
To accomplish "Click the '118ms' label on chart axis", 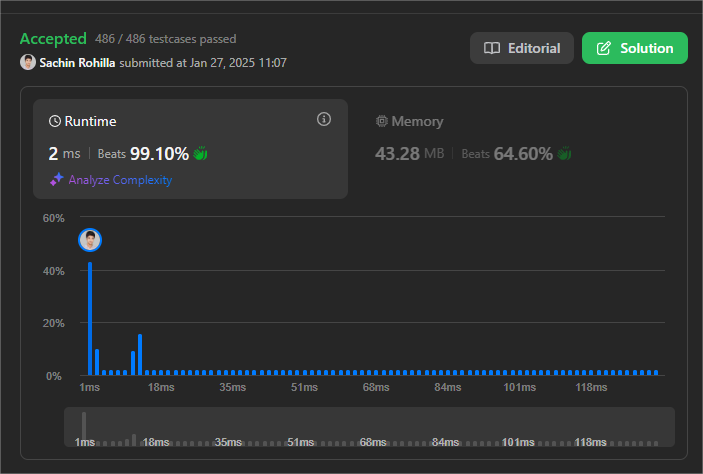I will pos(591,387).
